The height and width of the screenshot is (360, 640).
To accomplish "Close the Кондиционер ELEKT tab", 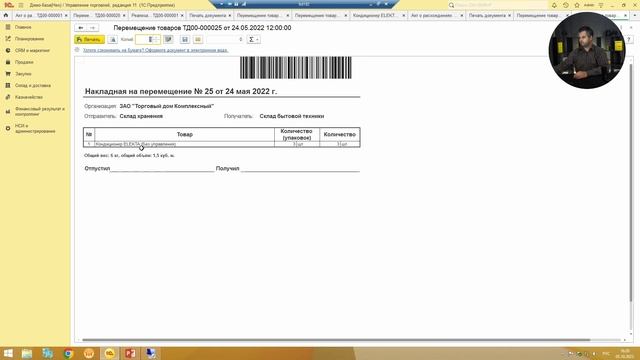I will (x=404, y=16).
